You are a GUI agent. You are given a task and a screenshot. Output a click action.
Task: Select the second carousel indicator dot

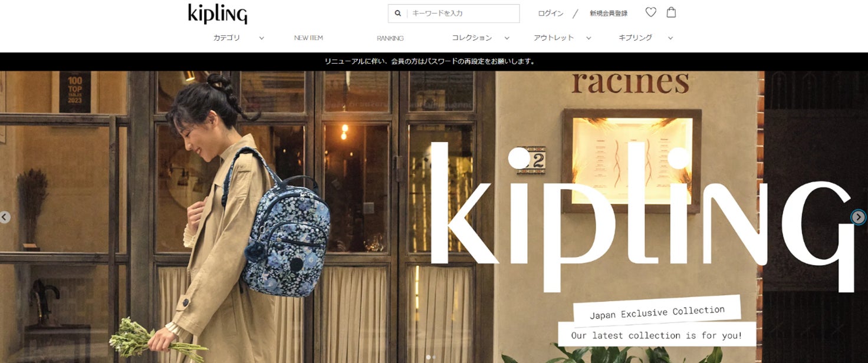pyautogui.click(x=435, y=357)
